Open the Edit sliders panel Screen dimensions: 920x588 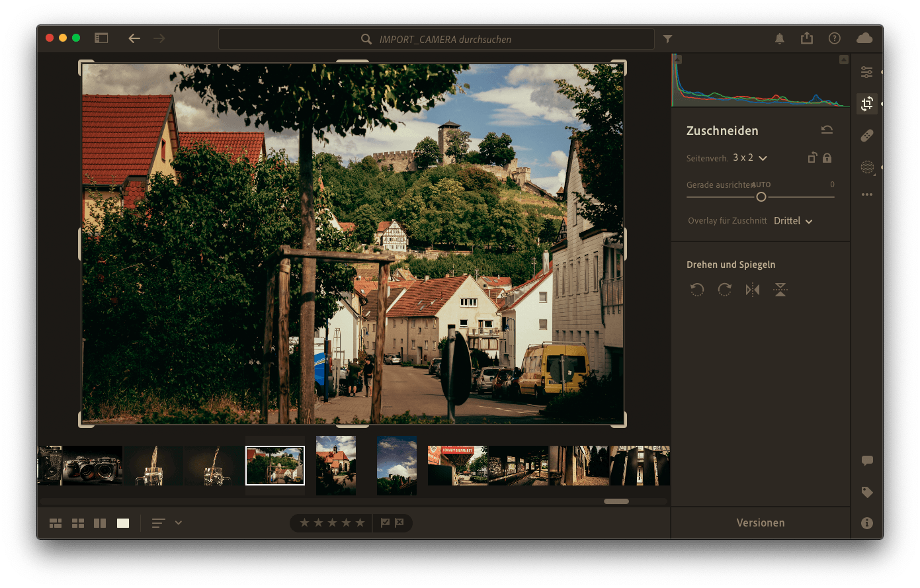coord(866,72)
